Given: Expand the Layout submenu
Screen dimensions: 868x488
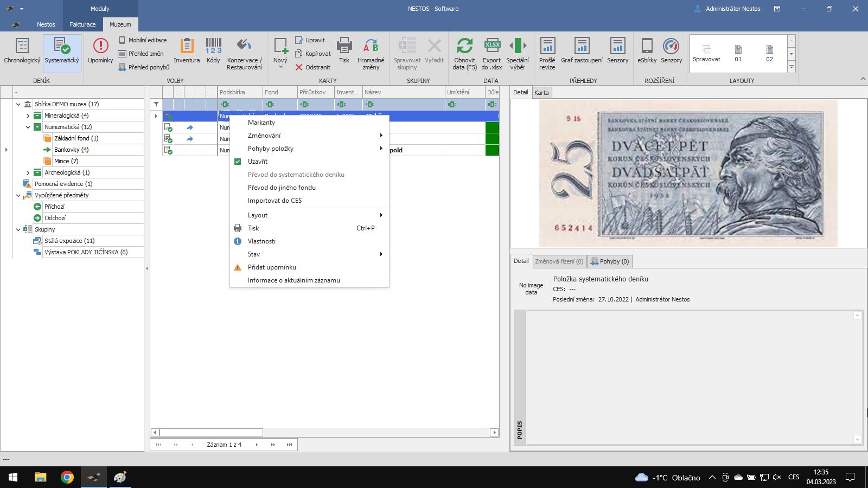Looking at the screenshot, I should [309, 215].
